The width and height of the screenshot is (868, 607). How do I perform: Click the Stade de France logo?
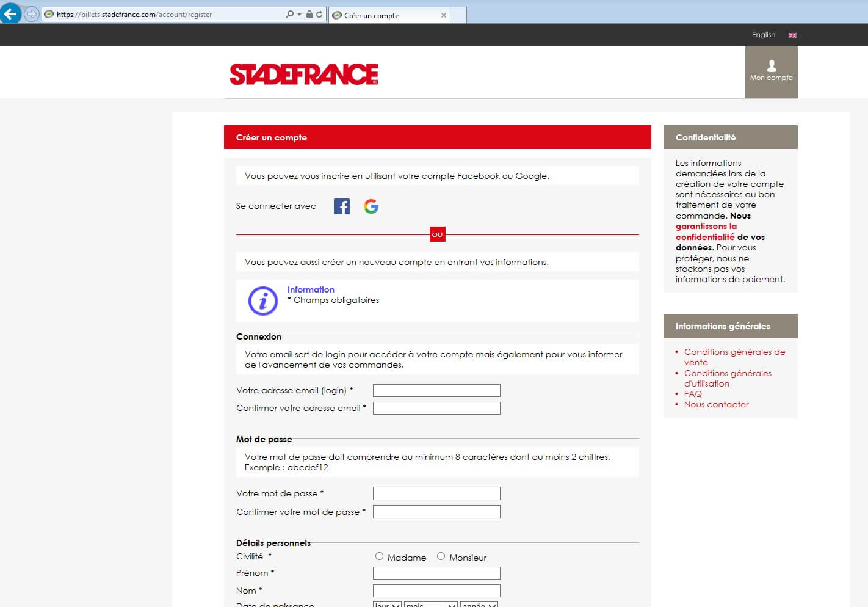click(304, 75)
